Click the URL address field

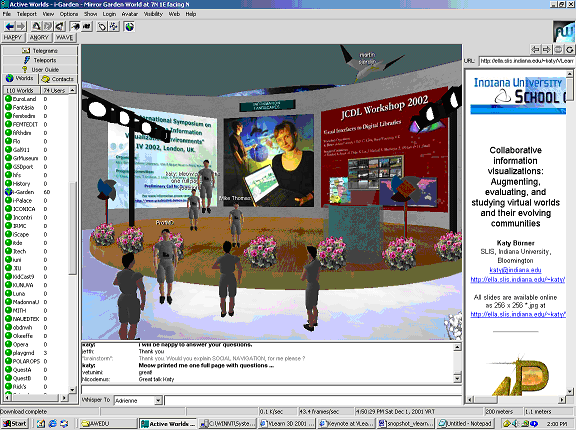pos(527,61)
